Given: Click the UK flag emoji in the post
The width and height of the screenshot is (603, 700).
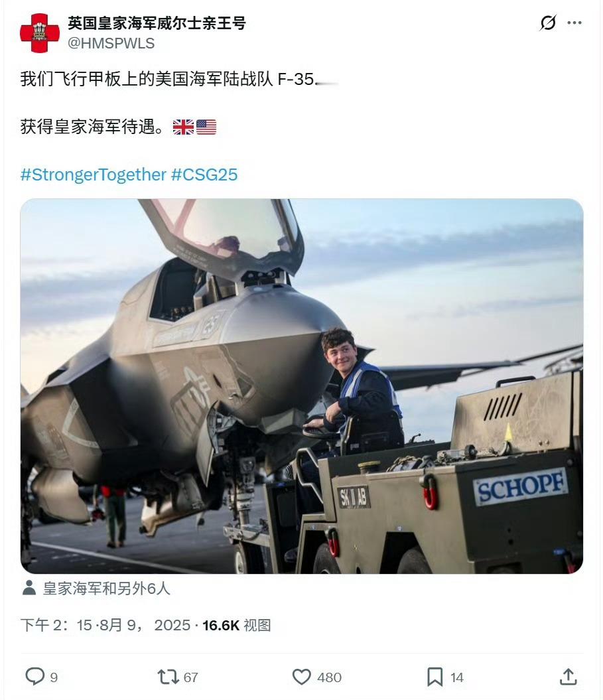Looking at the screenshot, I should pyautogui.click(x=184, y=127).
